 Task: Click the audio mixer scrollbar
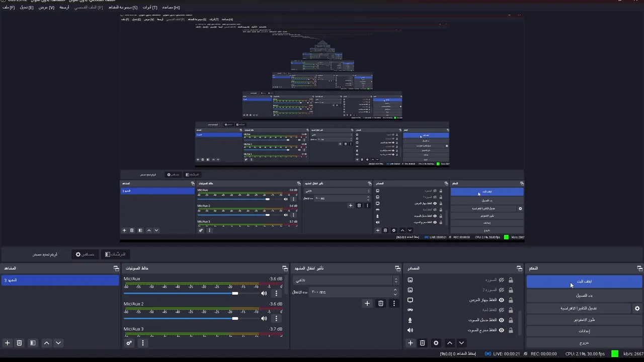[x=287, y=285]
